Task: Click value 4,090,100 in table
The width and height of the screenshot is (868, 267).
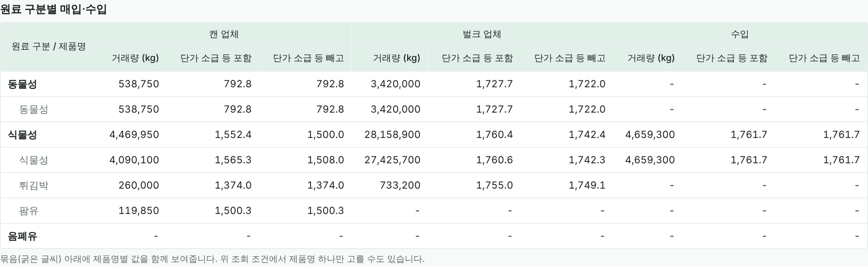Action: 134,160
